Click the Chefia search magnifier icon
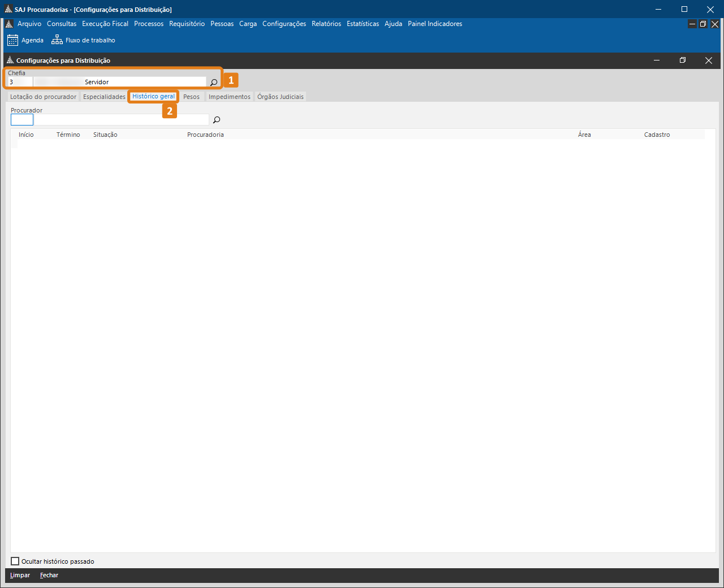The width and height of the screenshot is (724, 588). point(214,83)
